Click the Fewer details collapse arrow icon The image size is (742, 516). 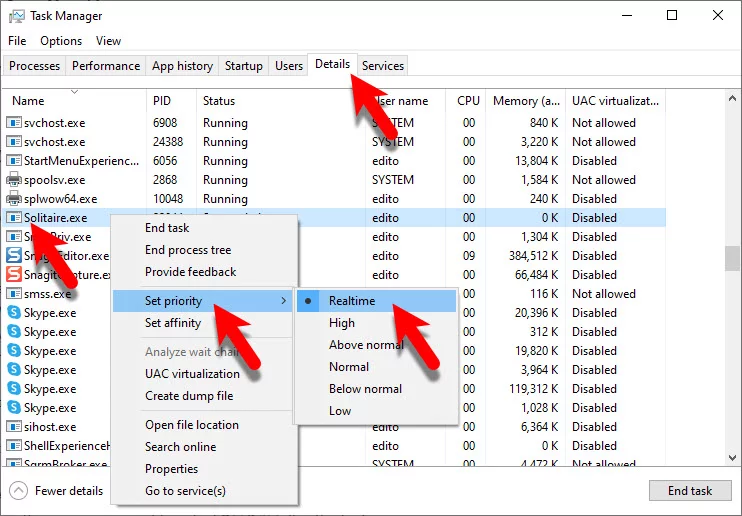tap(18, 490)
